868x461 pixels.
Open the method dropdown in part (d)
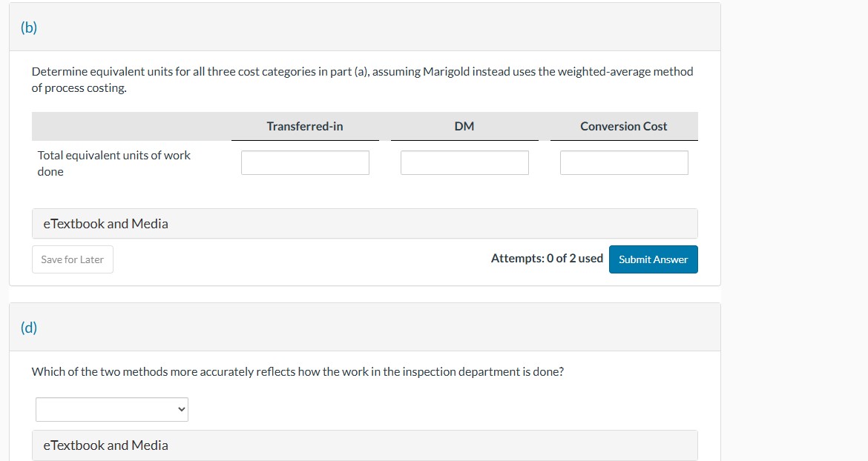point(111,409)
